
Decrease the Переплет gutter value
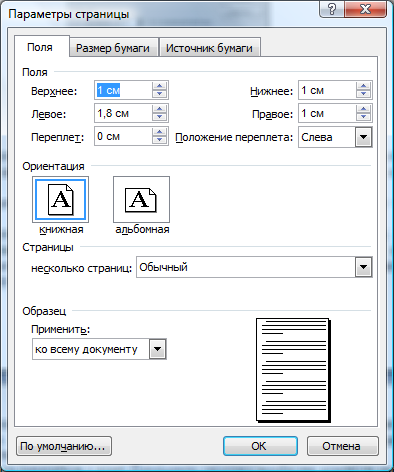pyautogui.click(x=159, y=140)
